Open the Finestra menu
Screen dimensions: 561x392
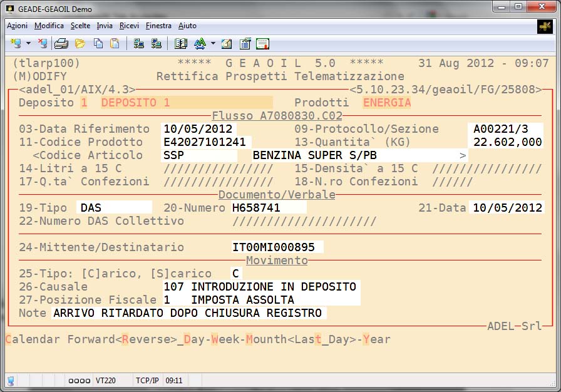158,26
